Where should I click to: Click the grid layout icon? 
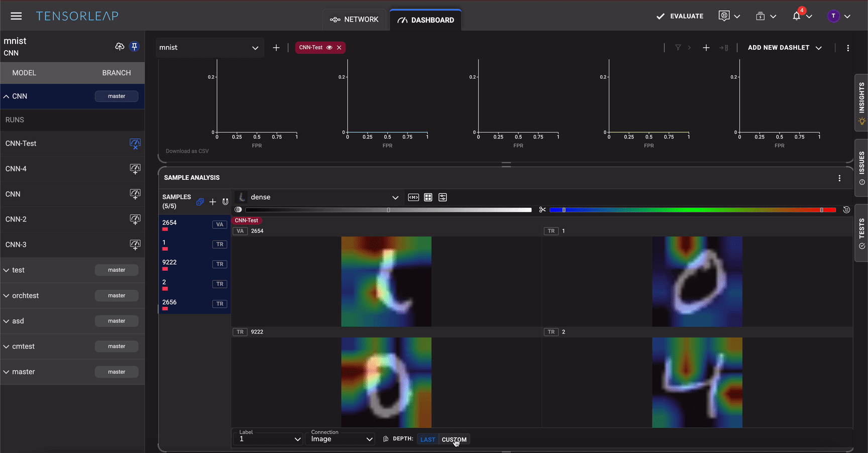click(428, 197)
